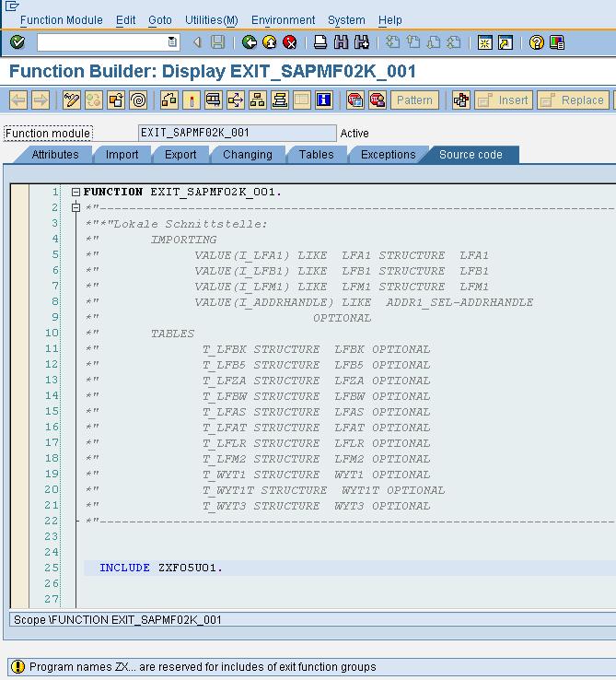Click the Set External Breakpoint icon
Viewport: 616px width, 680px height.
click(x=378, y=100)
